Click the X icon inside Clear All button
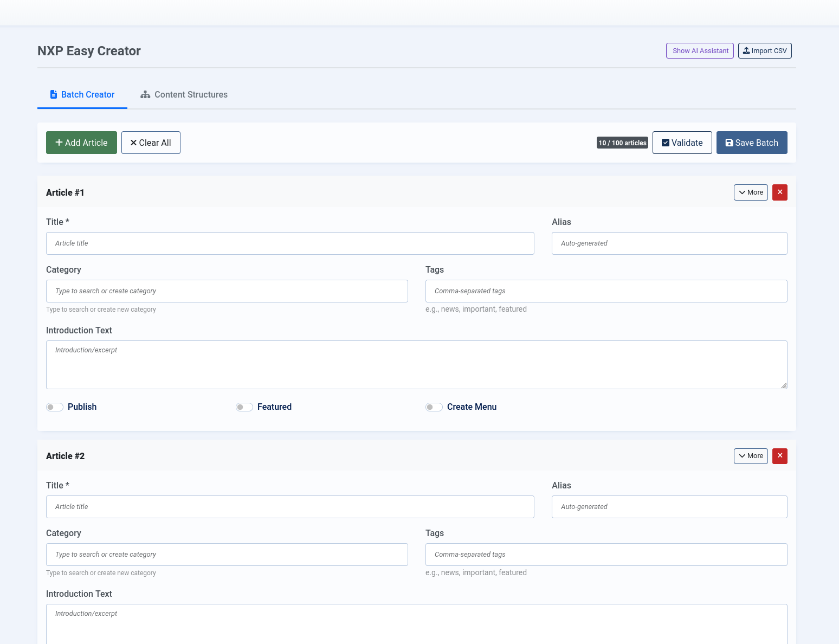The width and height of the screenshot is (839, 644). coord(133,142)
